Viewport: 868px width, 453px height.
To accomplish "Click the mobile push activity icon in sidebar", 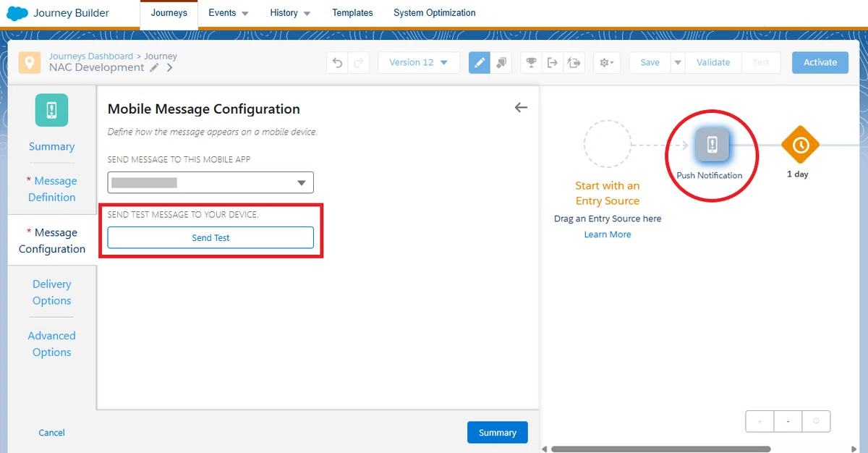I will [51, 111].
